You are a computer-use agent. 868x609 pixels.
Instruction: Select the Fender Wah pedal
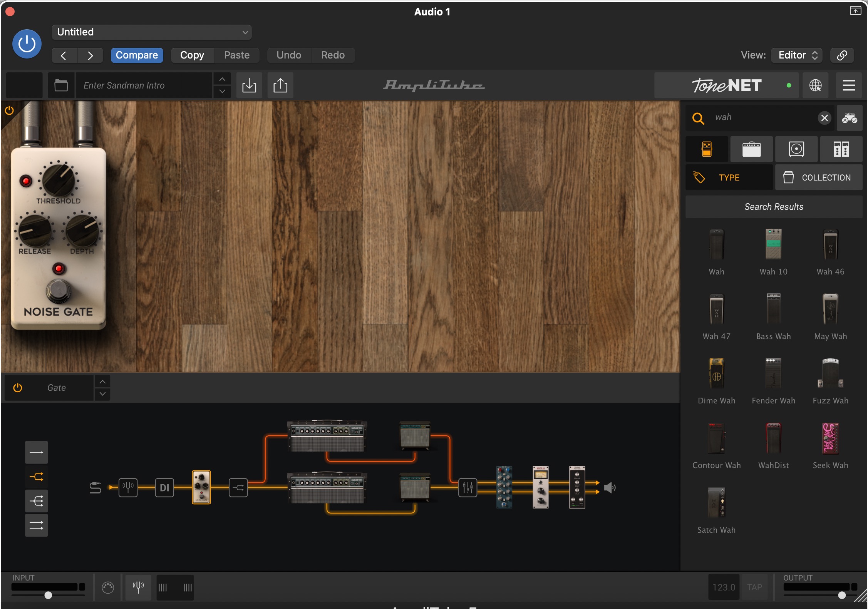click(x=773, y=373)
